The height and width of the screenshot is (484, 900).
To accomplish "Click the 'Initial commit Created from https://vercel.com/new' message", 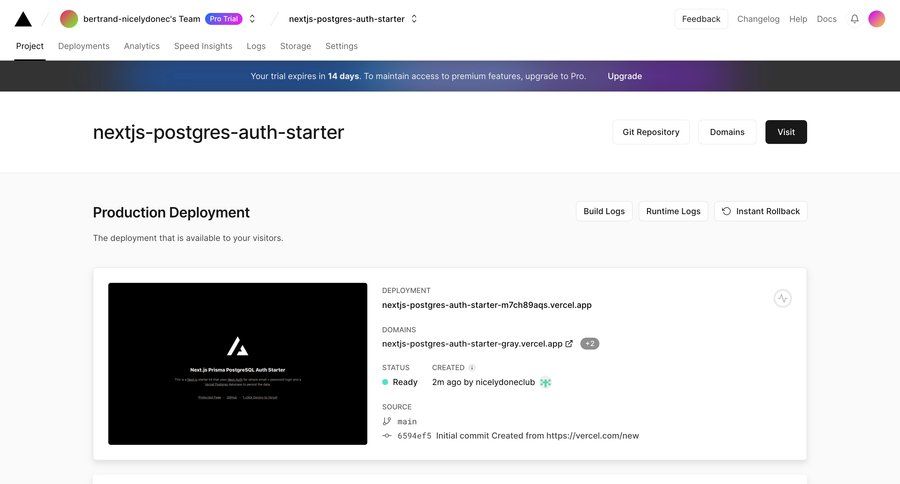I will click(537, 436).
